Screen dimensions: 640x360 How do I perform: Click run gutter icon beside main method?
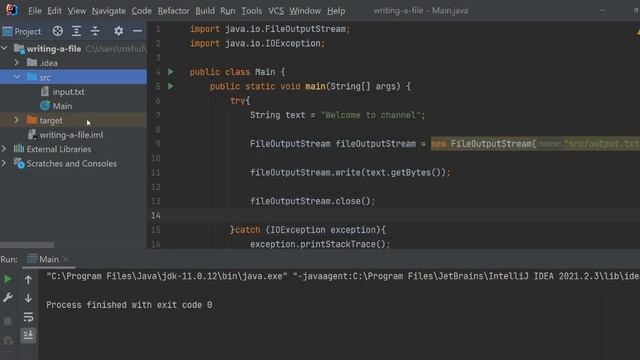[x=171, y=87]
